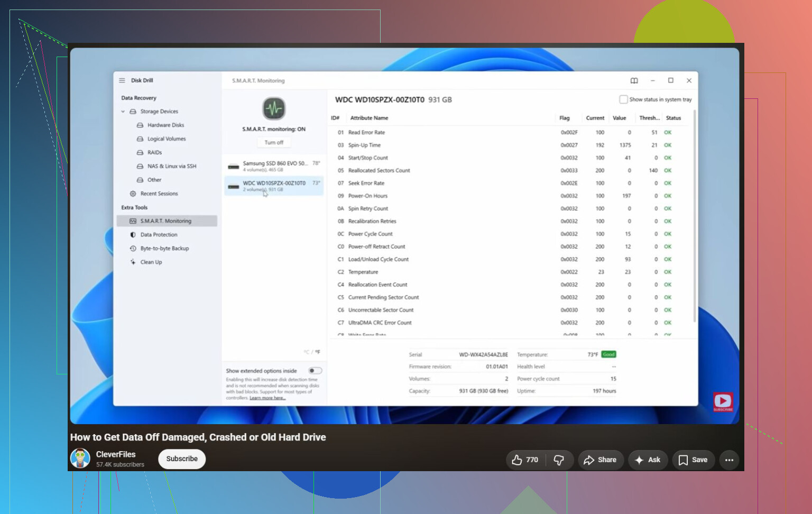
Task: Click the Storage Devices drive icon
Action: click(133, 112)
